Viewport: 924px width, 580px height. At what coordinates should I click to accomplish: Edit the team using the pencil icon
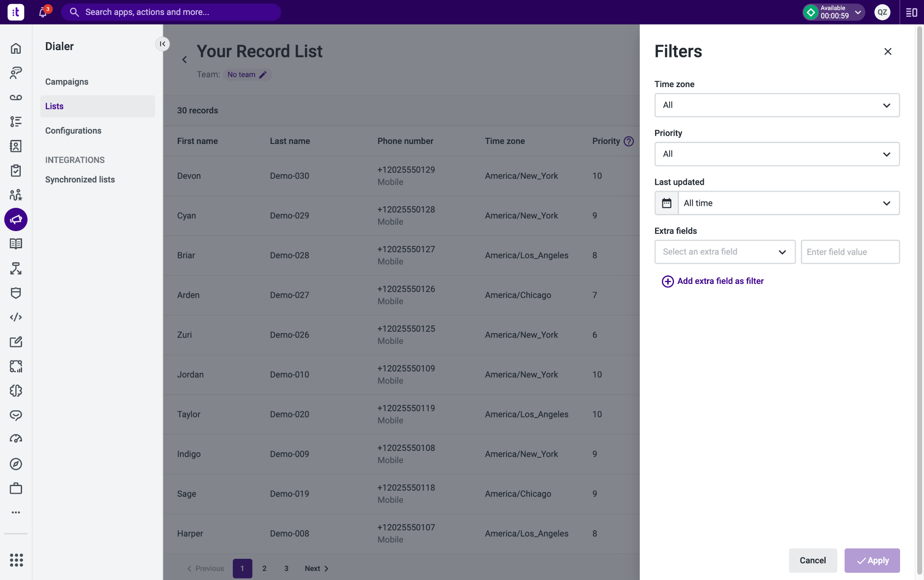(263, 74)
